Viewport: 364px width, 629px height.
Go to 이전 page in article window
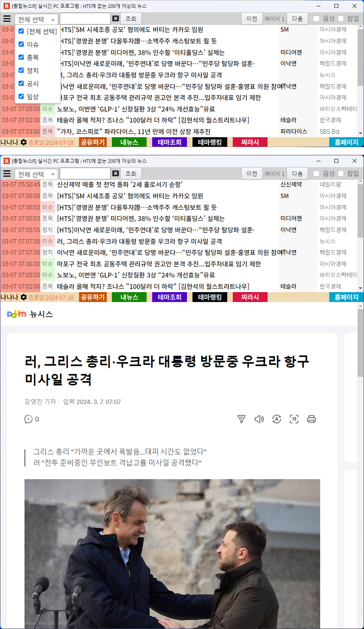[x=252, y=173]
